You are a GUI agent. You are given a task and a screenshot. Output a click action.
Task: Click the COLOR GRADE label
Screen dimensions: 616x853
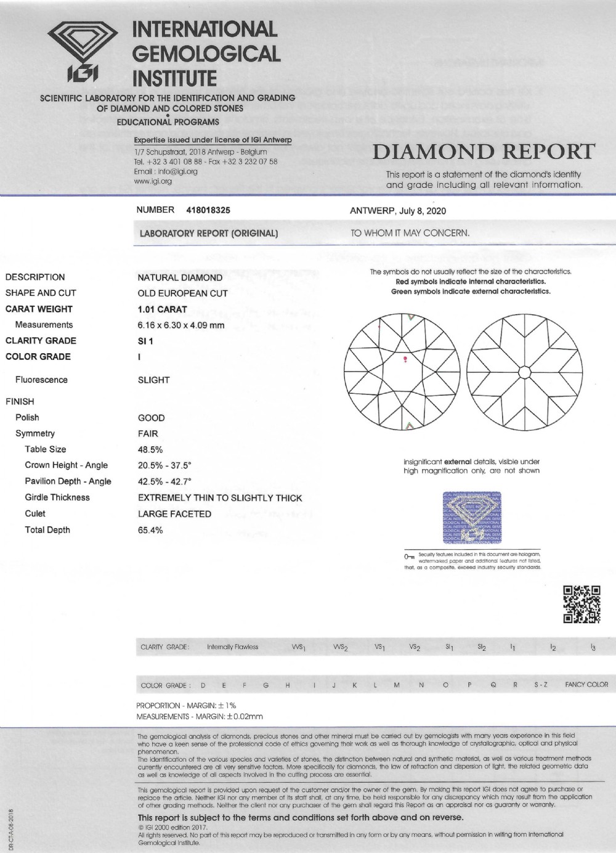(38, 356)
